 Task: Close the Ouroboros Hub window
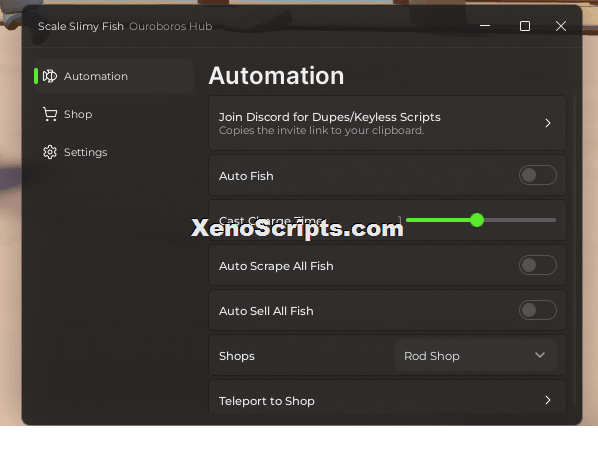[561, 26]
